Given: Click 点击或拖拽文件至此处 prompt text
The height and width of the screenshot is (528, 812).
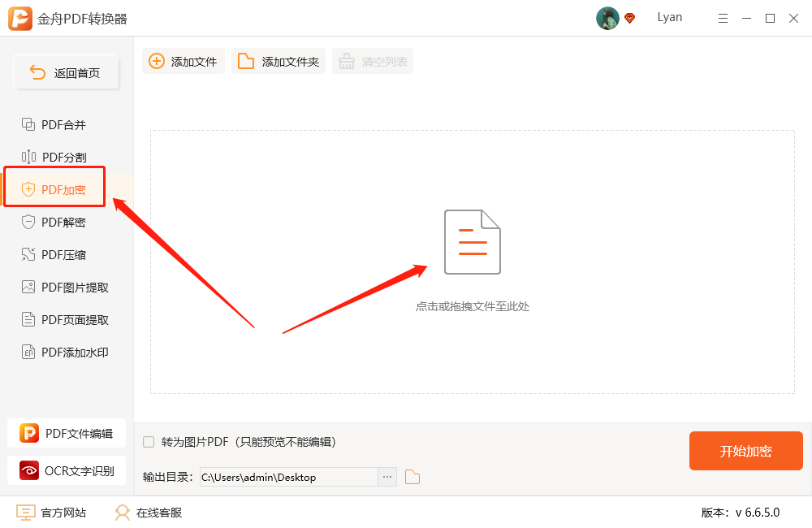Looking at the screenshot, I should [473, 306].
